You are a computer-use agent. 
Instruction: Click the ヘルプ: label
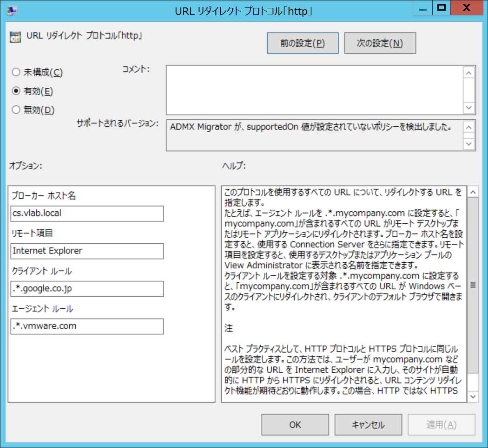(x=234, y=166)
